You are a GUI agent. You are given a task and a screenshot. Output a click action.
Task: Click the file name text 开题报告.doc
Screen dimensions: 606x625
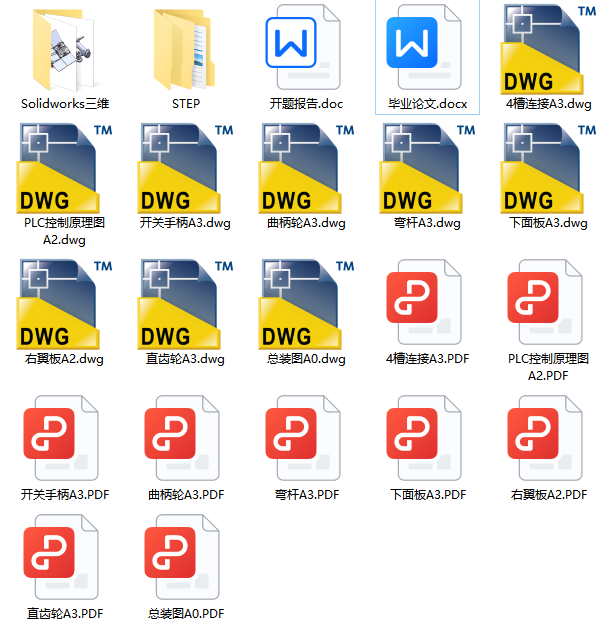[306, 104]
